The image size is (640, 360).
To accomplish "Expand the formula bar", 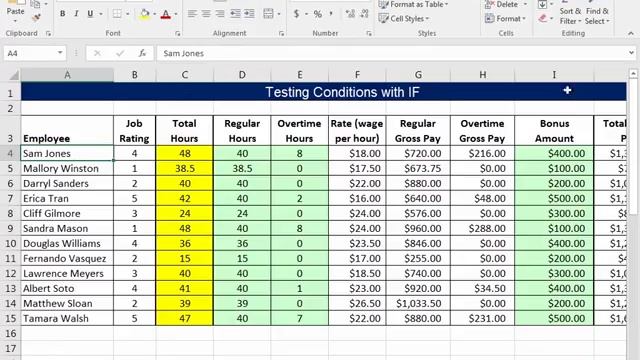I will [x=631, y=53].
